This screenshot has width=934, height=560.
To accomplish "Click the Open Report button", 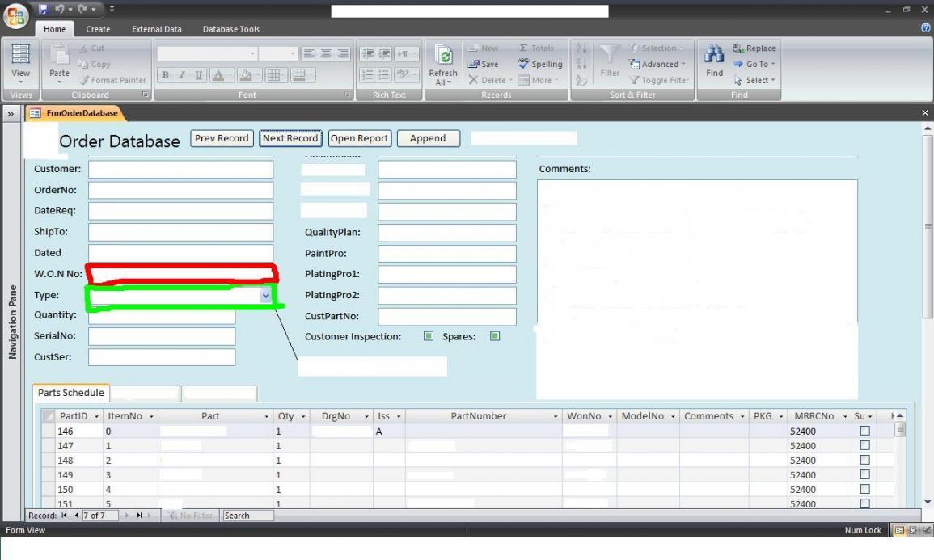I will coord(359,138).
